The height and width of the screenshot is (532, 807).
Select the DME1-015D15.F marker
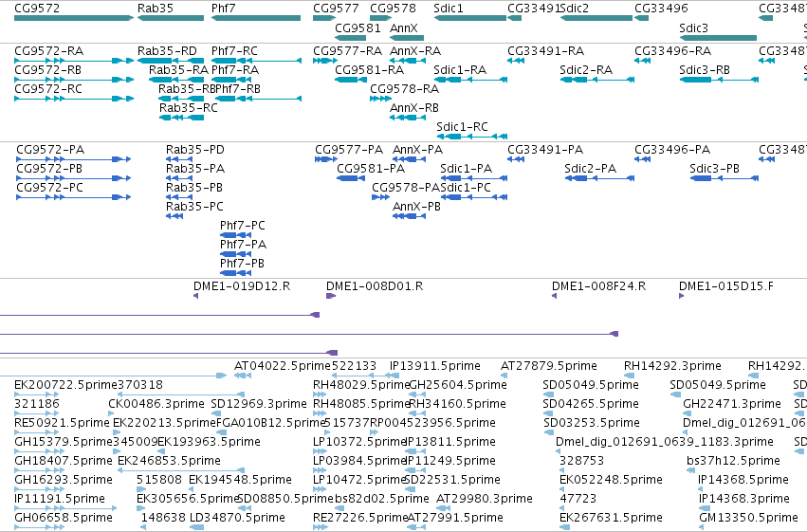point(682,296)
